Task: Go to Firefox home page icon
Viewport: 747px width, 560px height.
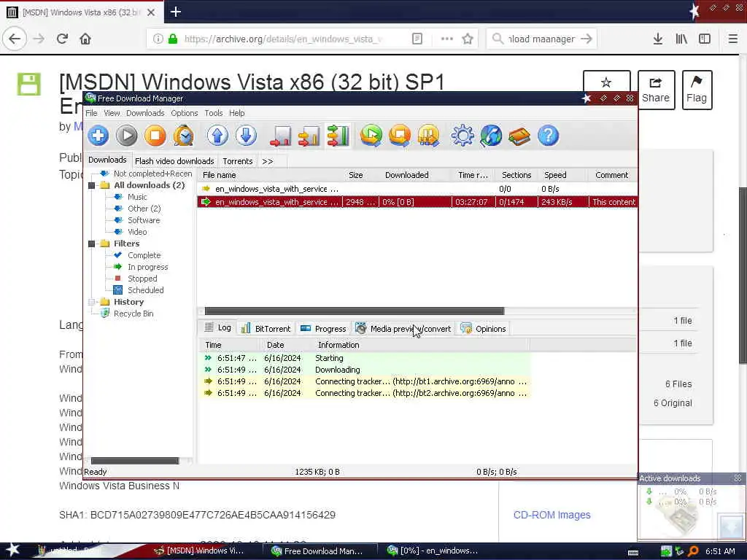Action: [x=85, y=39]
